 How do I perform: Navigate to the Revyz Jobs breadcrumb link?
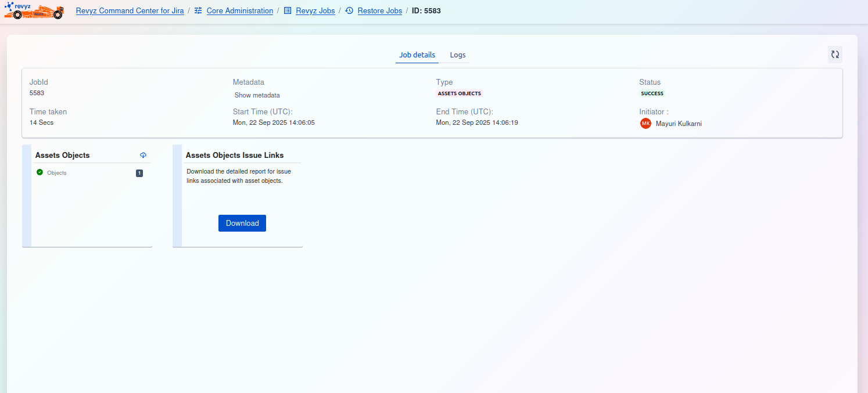pyautogui.click(x=315, y=11)
